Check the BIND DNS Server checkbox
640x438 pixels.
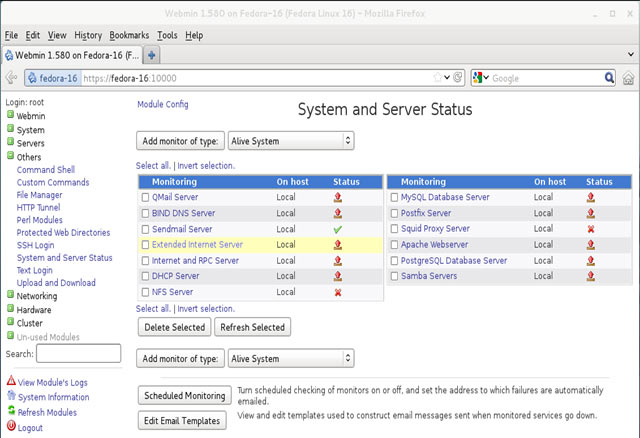tap(145, 214)
